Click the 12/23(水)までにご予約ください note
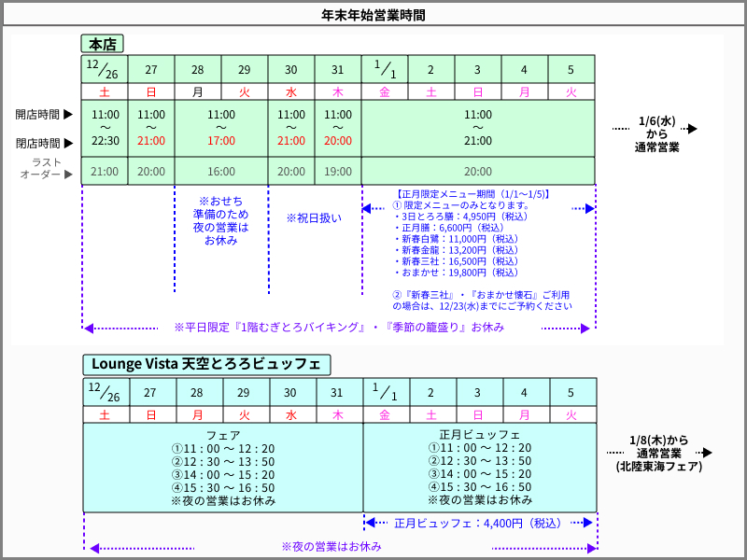This screenshot has width=747, height=560. pyautogui.click(x=482, y=301)
